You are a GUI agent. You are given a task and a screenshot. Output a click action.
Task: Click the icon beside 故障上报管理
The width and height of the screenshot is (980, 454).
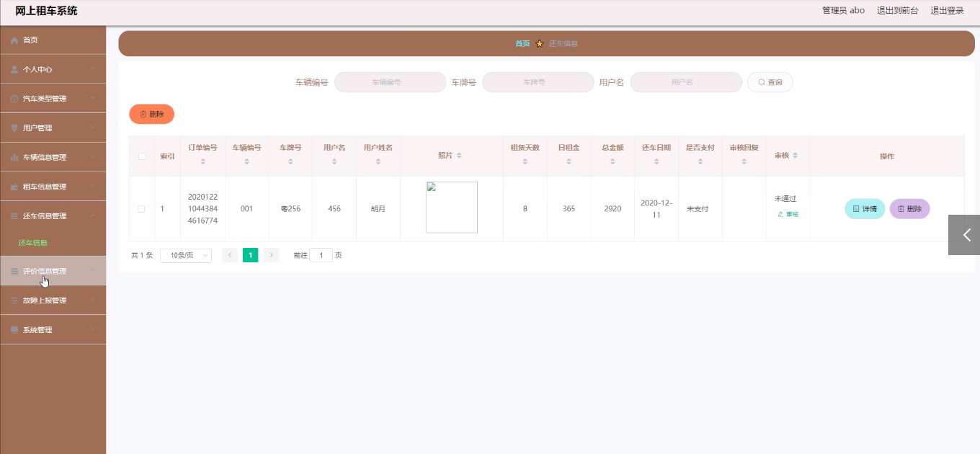click(x=14, y=301)
